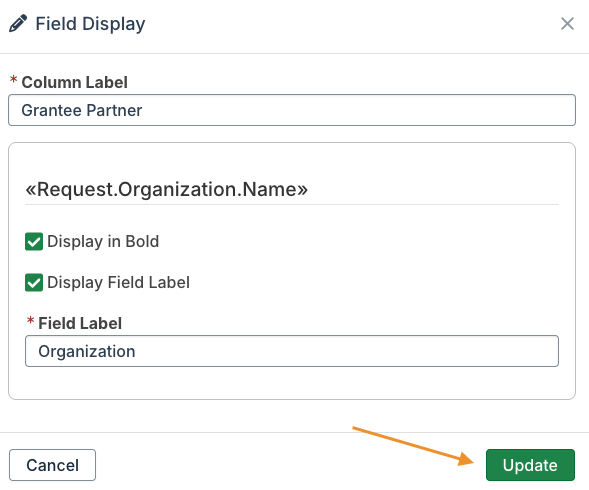The image size is (589, 490).
Task: Click the Field Display dialog title
Action: 90,24
